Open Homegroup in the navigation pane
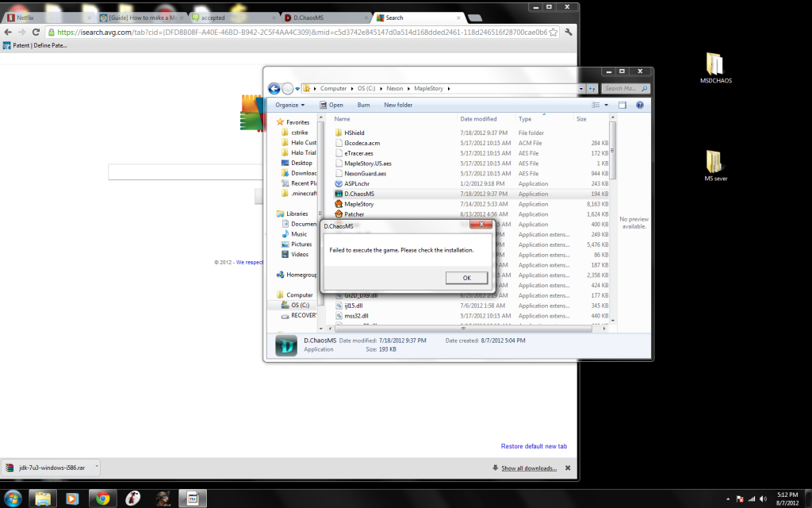 (x=301, y=275)
